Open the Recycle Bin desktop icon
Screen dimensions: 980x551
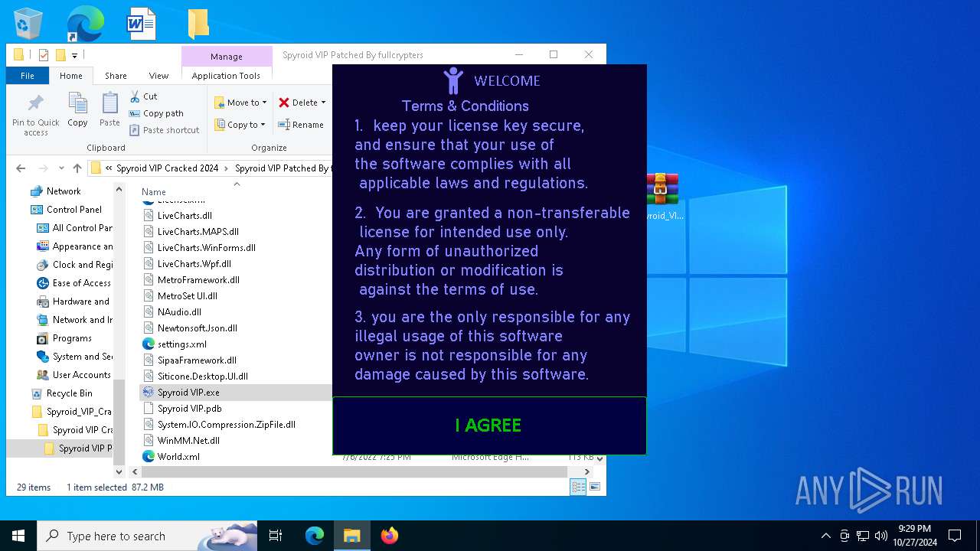(x=28, y=24)
